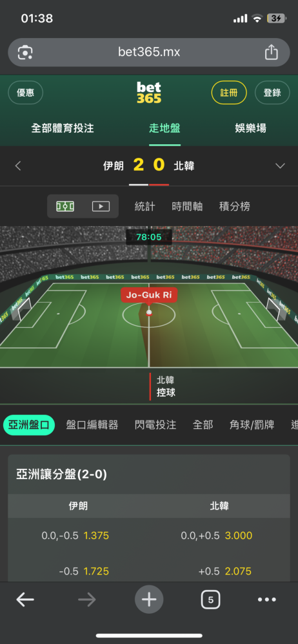The image size is (298, 644).
Task: Open the 優惠 offers button
Action: tap(26, 92)
